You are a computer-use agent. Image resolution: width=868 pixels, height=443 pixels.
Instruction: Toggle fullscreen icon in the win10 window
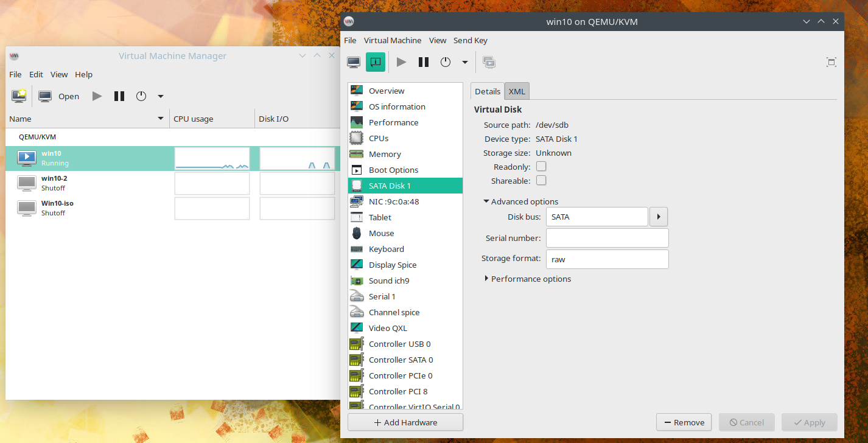point(831,62)
